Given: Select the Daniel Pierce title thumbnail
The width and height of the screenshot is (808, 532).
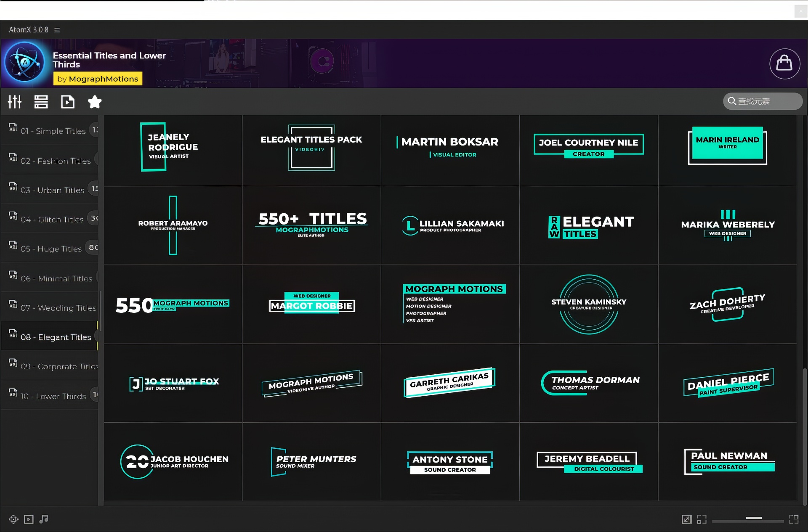Looking at the screenshot, I should [728, 383].
